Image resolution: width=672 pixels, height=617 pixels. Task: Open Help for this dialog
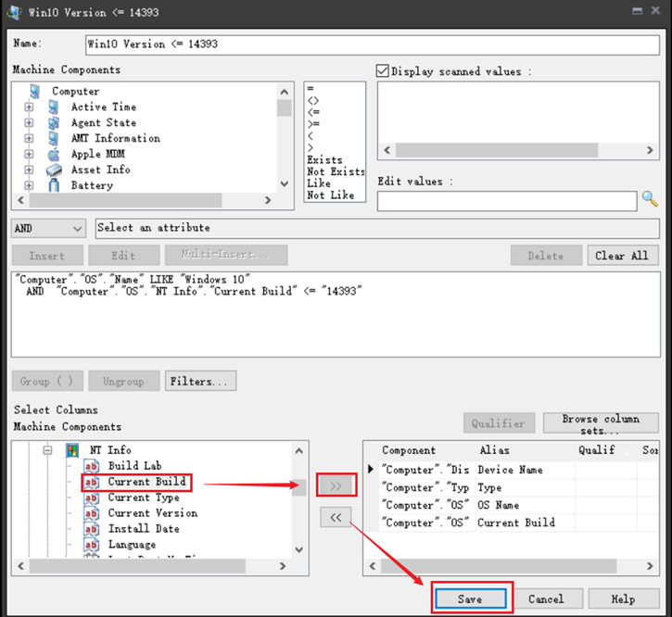624,598
